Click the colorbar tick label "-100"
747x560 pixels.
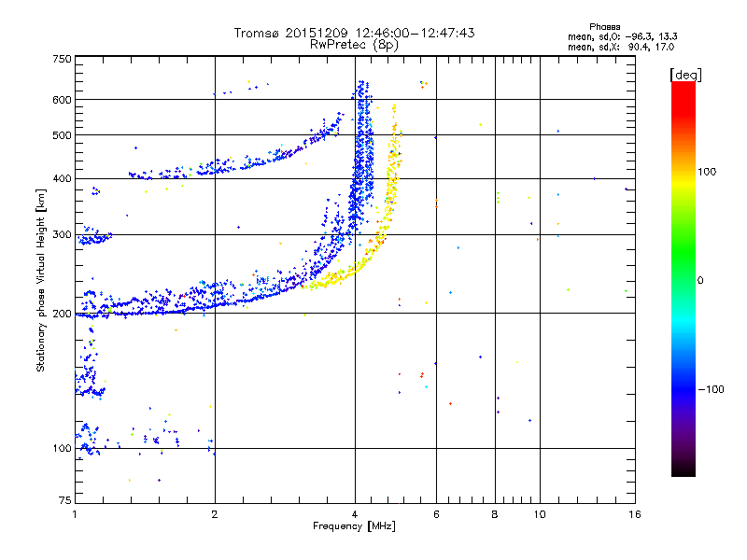tap(712, 389)
